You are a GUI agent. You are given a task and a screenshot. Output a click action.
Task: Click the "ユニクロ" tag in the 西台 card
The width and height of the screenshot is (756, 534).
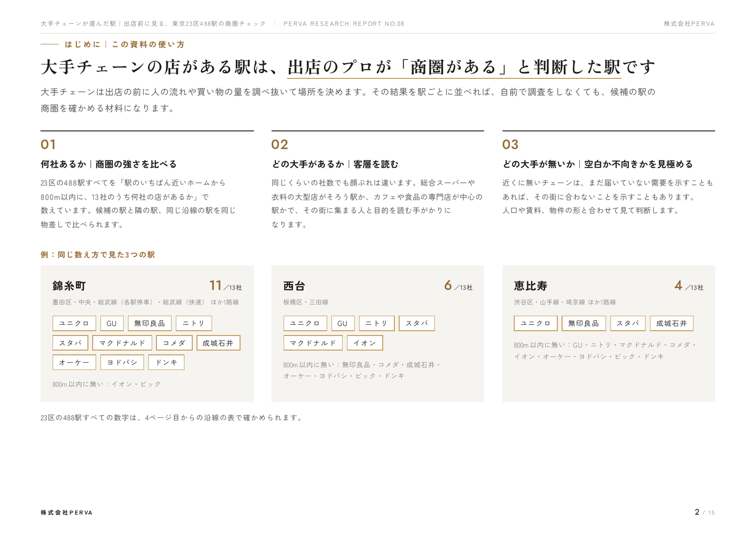point(305,323)
